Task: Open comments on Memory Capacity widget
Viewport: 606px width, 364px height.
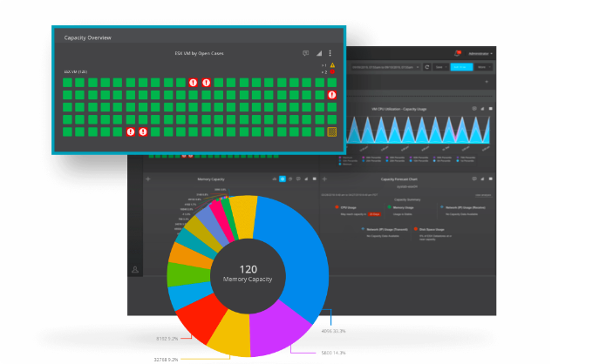Action: 298,179
